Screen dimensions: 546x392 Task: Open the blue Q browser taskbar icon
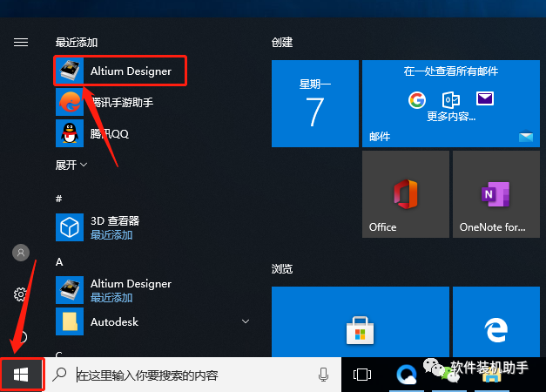click(x=407, y=375)
